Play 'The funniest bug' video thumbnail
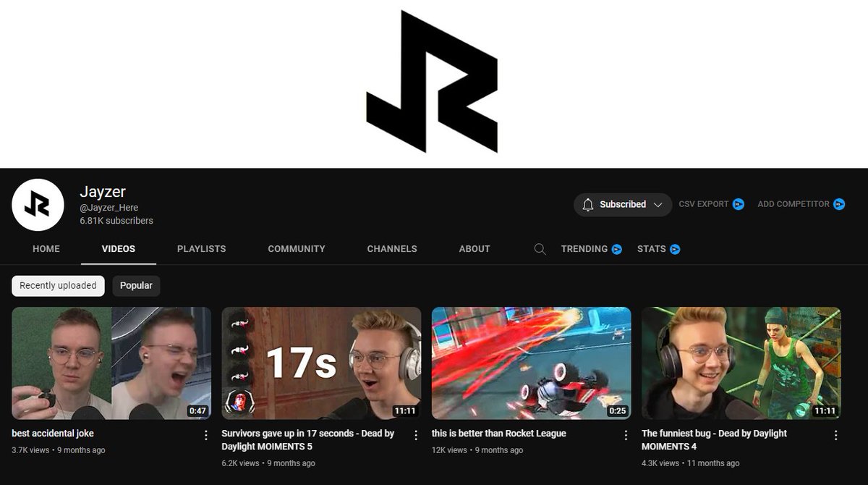This screenshot has width=868, height=485. (741, 363)
